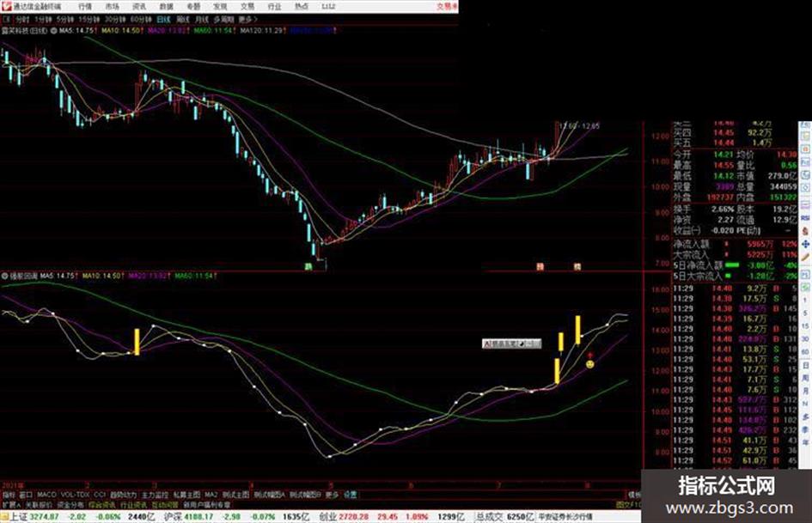Image resolution: width=812 pixels, height=523 pixels.
Task: Click 平安证券长沙行情 in status bar
Action: tap(565, 517)
